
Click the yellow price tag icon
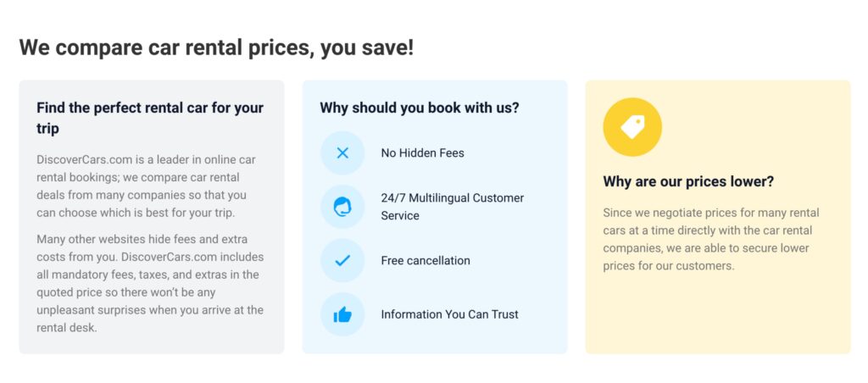pos(632,127)
